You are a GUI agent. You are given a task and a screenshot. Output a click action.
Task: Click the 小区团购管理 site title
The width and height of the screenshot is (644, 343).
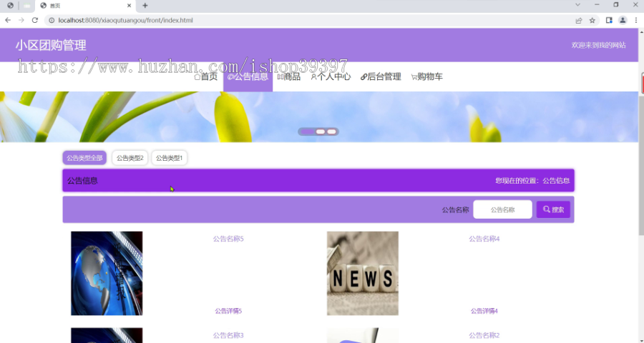[51, 45]
